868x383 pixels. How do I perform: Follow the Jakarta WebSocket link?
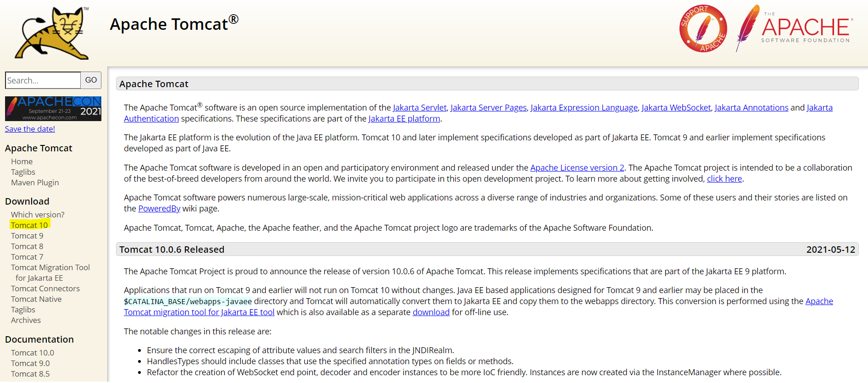(676, 108)
